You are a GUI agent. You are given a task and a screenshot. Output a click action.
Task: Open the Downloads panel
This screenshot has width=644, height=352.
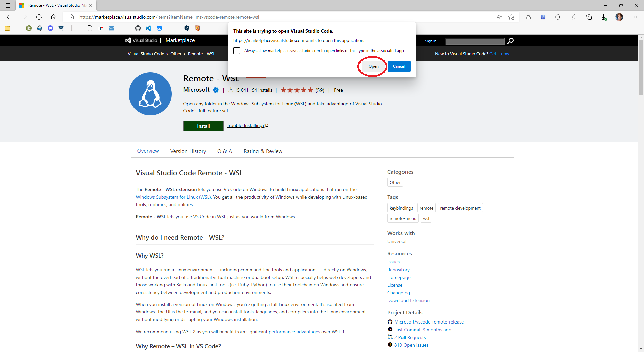604,17
